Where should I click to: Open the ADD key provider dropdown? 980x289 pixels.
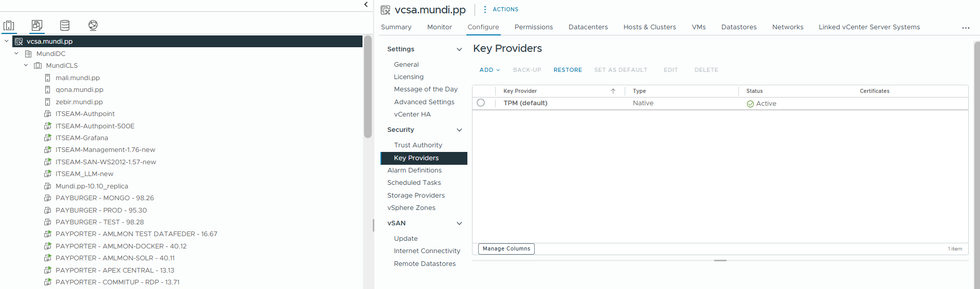point(489,70)
